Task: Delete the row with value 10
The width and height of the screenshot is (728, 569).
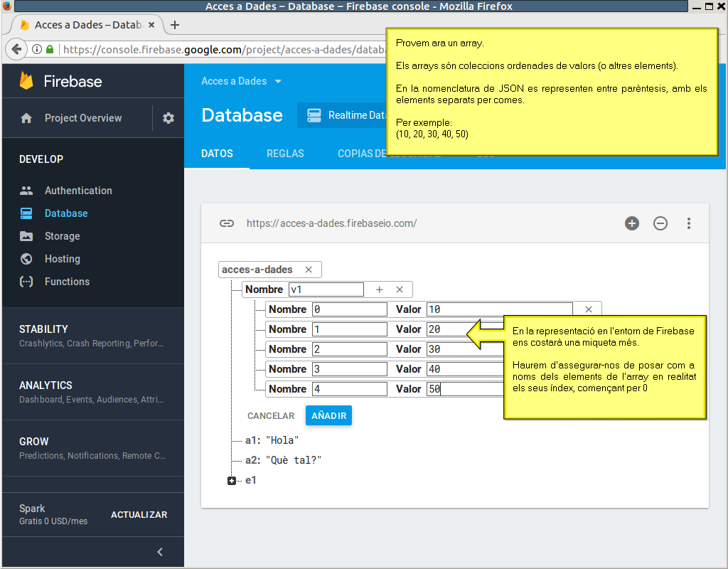Action: coord(588,309)
